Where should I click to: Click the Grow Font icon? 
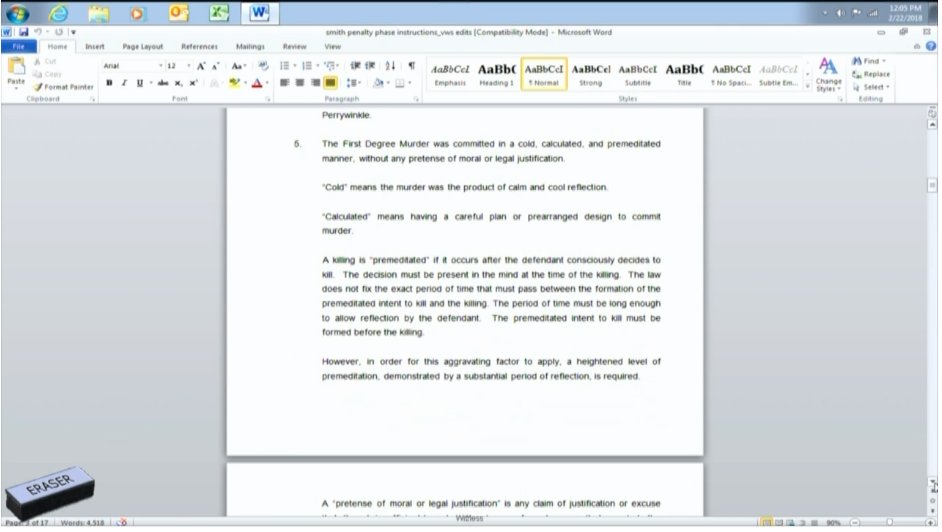(200, 66)
